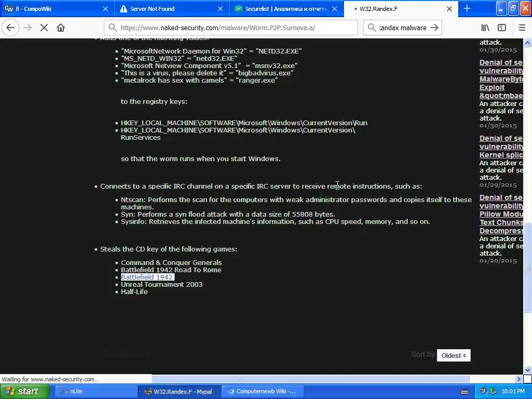The height and width of the screenshot is (399, 532).
Task: Click the horizontal scrollbar thumb
Action: click(239, 379)
